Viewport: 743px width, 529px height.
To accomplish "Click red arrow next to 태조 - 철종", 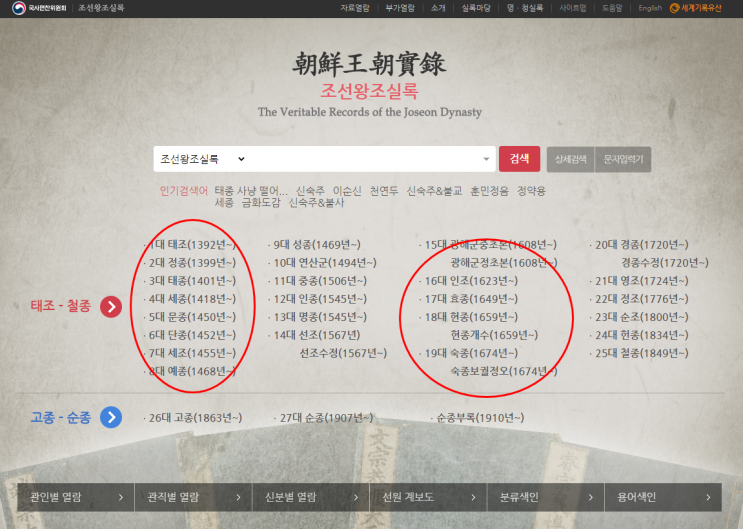I will (111, 307).
